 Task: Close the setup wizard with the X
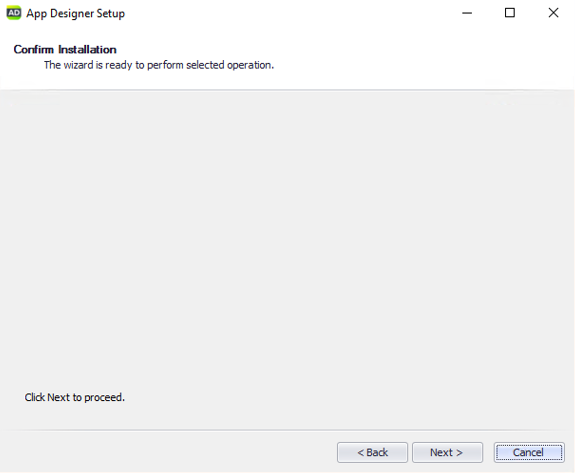553,13
